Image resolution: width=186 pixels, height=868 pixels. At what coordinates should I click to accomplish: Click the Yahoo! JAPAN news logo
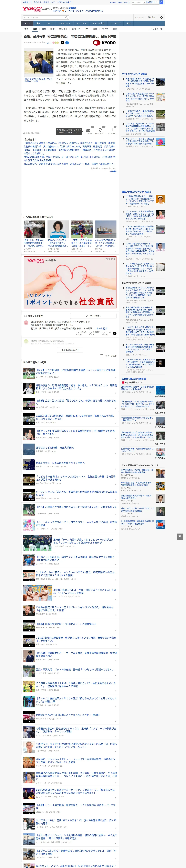click(37, 9)
